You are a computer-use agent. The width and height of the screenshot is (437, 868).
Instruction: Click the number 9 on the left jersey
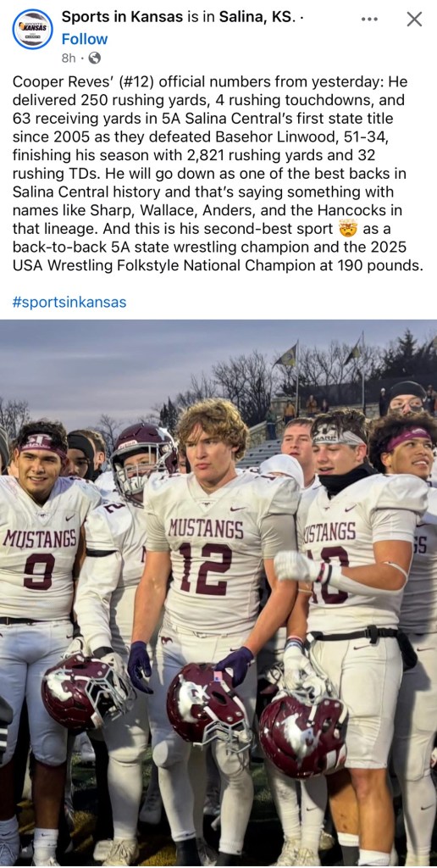point(39,570)
